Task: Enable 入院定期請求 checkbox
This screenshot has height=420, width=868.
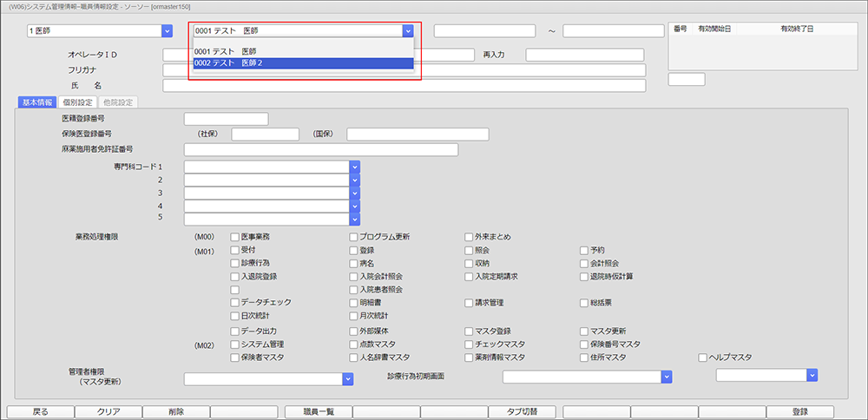Action: [x=469, y=276]
